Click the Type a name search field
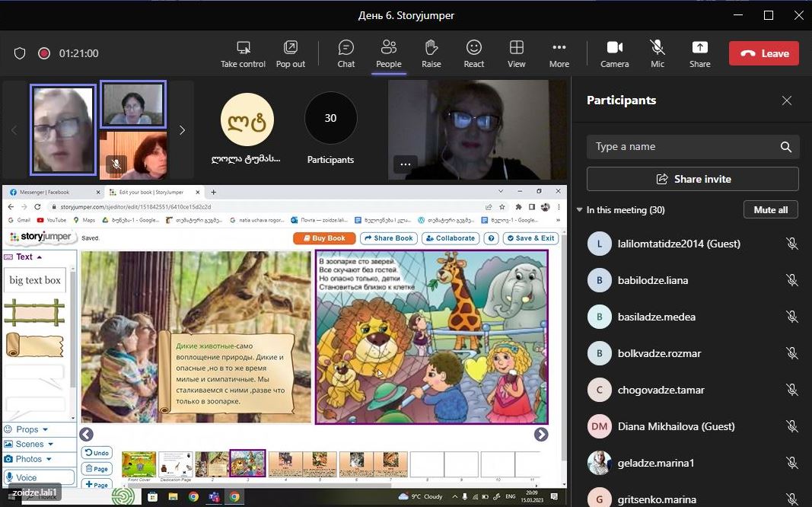Screen dimensions: 812x507 [x=693, y=147]
